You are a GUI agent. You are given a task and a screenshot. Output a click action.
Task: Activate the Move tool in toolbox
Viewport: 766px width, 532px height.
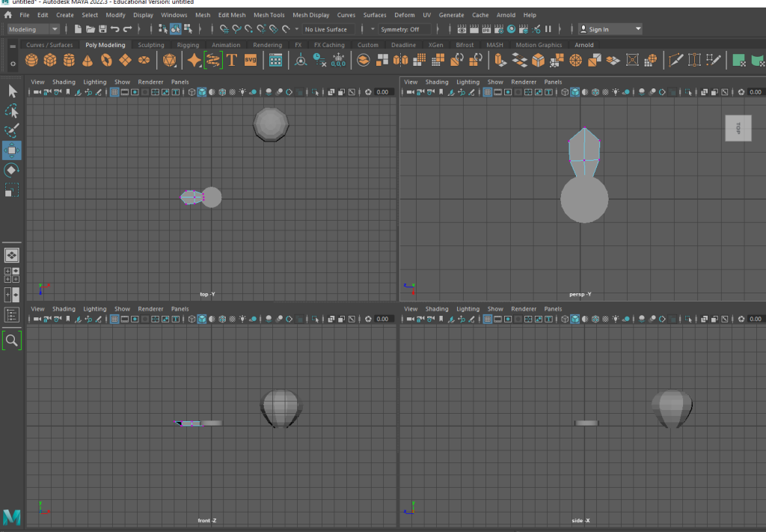[x=12, y=150]
